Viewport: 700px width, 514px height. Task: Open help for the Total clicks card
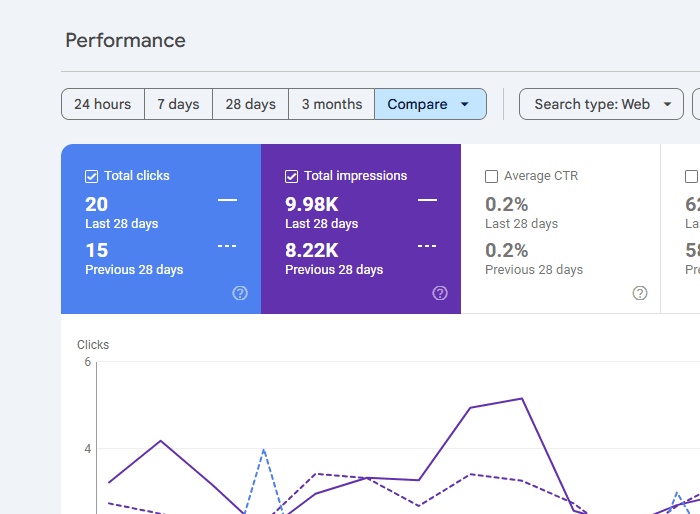240,293
